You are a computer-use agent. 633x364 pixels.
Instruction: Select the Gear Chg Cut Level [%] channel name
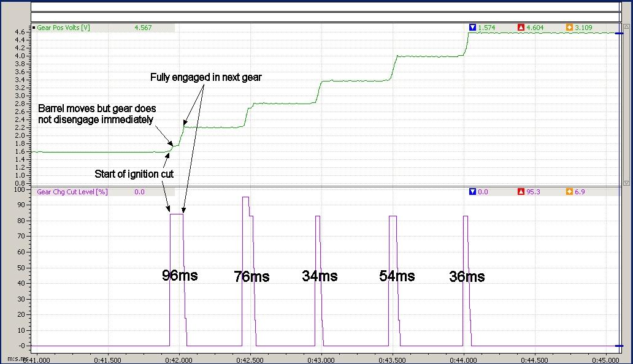(x=72, y=192)
